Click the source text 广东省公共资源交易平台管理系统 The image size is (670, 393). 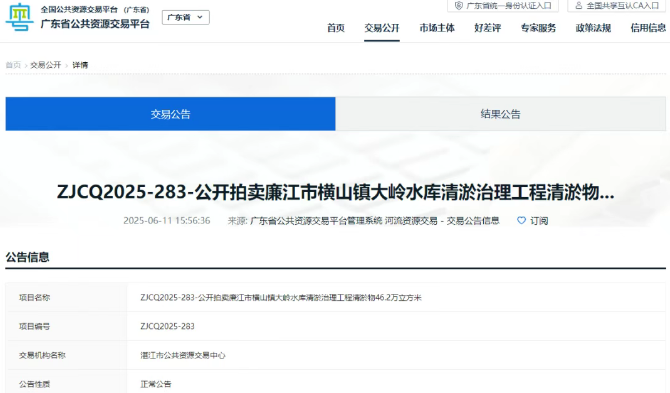click(x=316, y=220)
